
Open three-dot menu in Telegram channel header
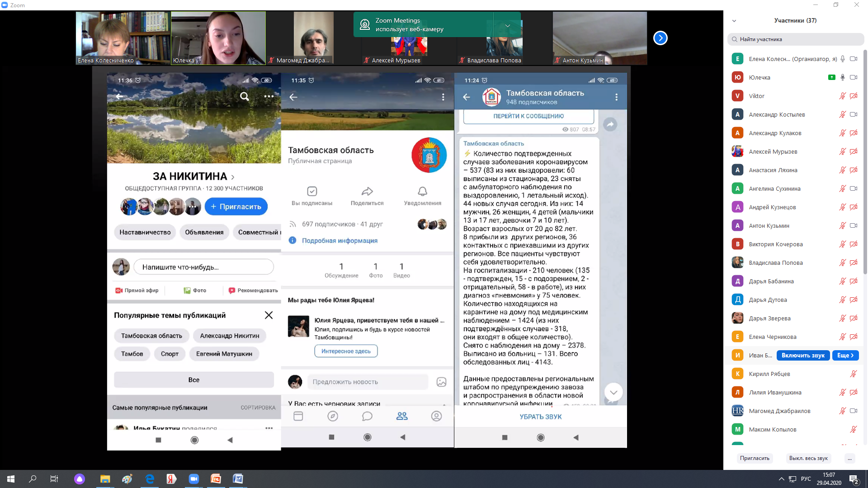coord(616,97)
